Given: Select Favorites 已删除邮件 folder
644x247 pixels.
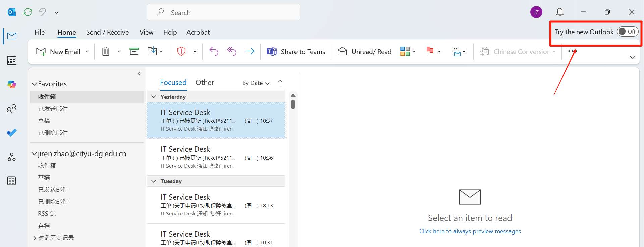Looking at the screenshot, I should click(x=53, y=133).
